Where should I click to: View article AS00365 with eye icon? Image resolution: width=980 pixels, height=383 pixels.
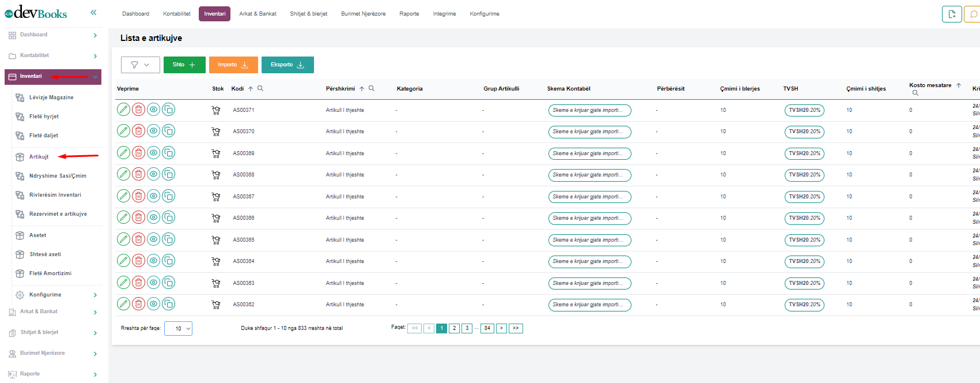[x=153, y=239]
